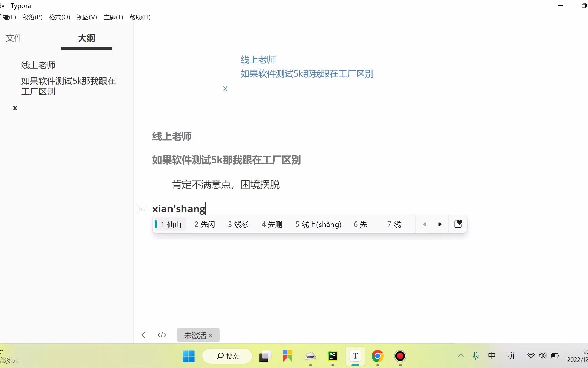Click the xian'shang composition text

tap(179, 209)
